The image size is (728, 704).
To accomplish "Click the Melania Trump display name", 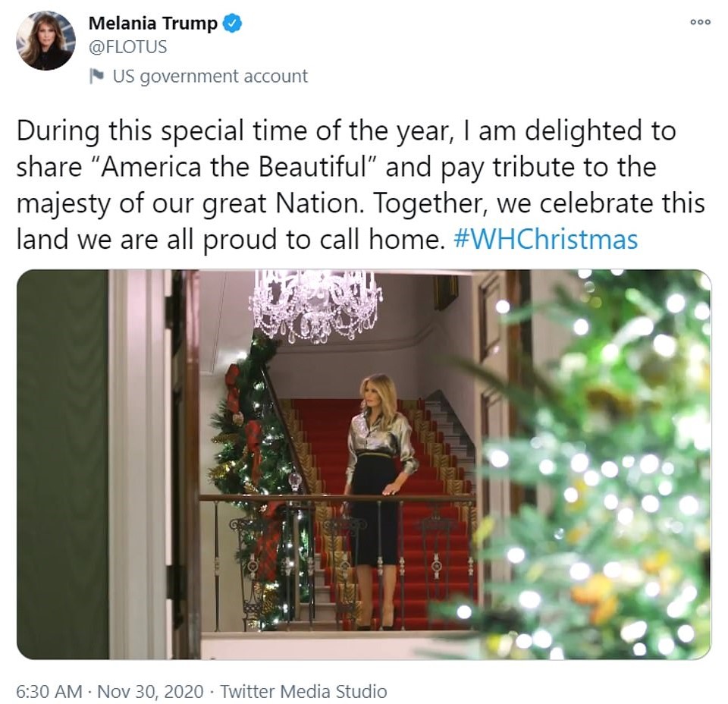I will [152, 24].
